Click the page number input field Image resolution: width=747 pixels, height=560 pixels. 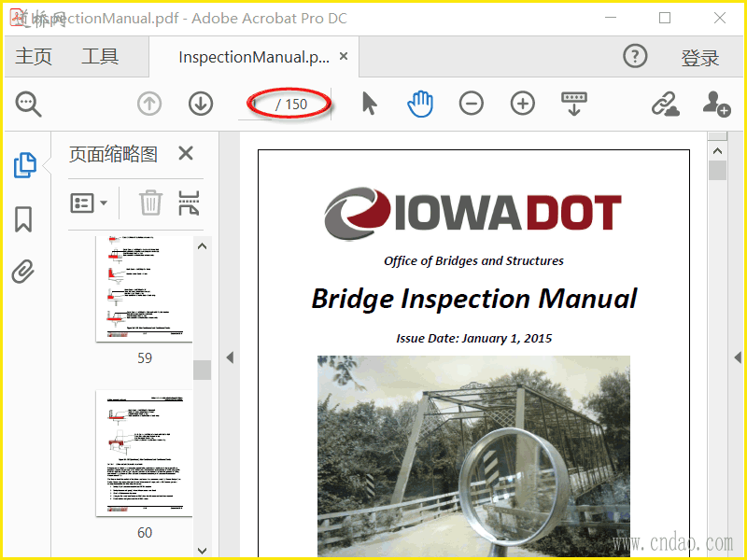click(255, 104)
